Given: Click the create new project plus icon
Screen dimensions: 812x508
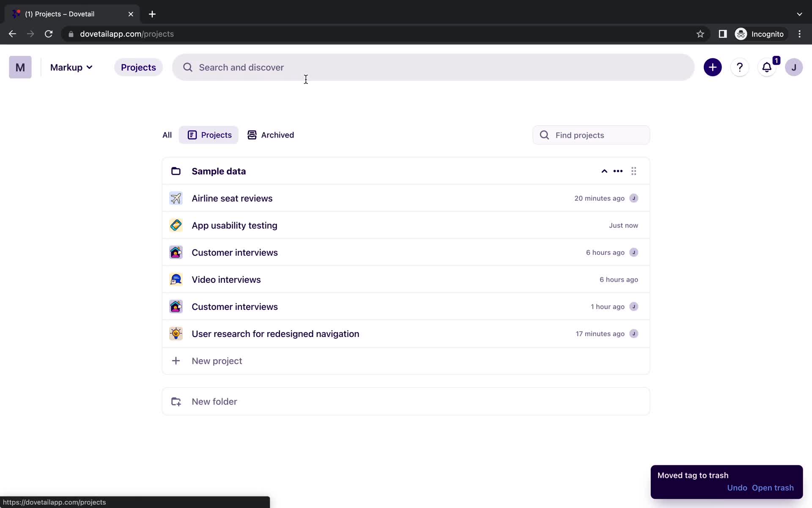Looking at the screenshot, I should click(712, 67).
